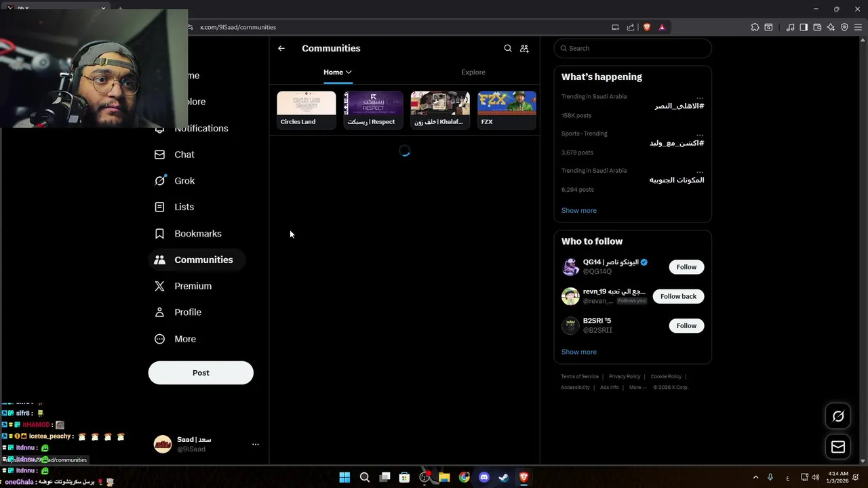This screenshot has width=868, height=488.
Task: Click the share page icon in address bar
Action: pos(631,27)
